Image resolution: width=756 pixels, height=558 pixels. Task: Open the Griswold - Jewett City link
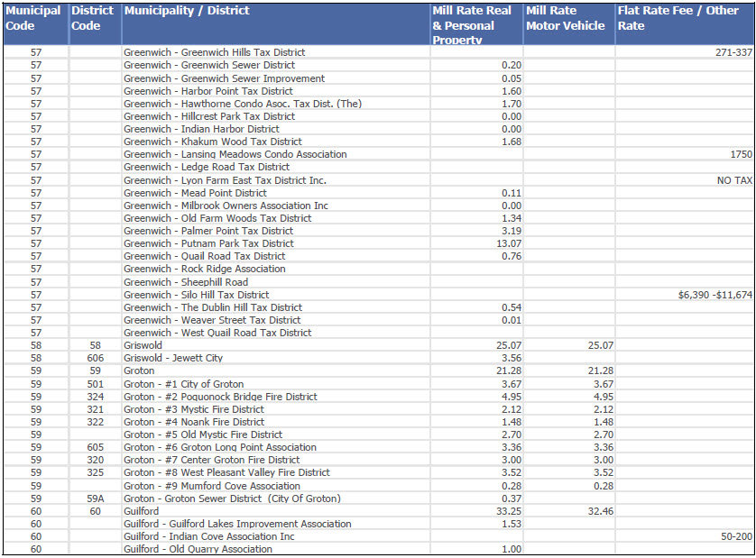173,358
